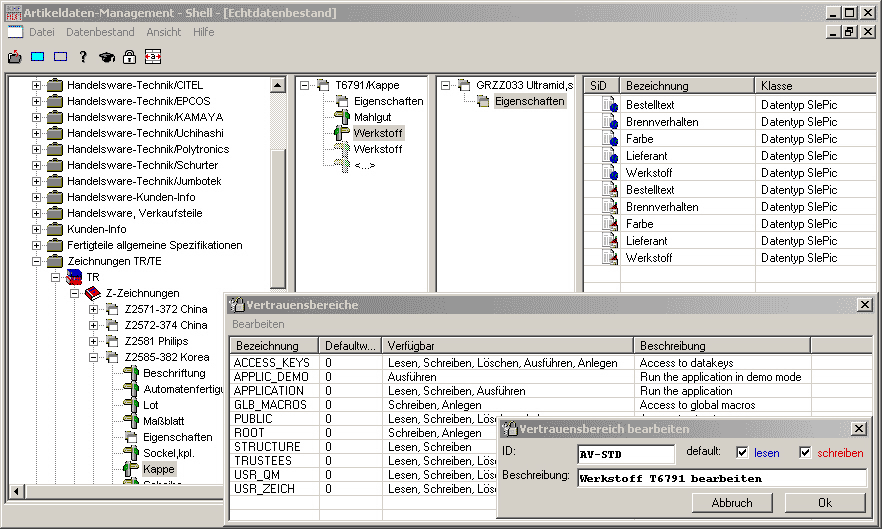
Task: Click the icon of the second Lieferant row
Action: [610, 240]
